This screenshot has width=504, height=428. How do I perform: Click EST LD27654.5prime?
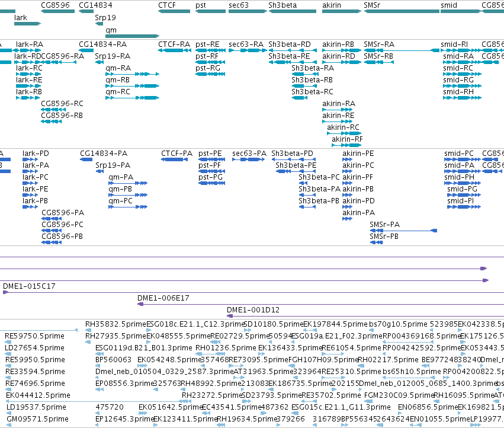(35, 348)
